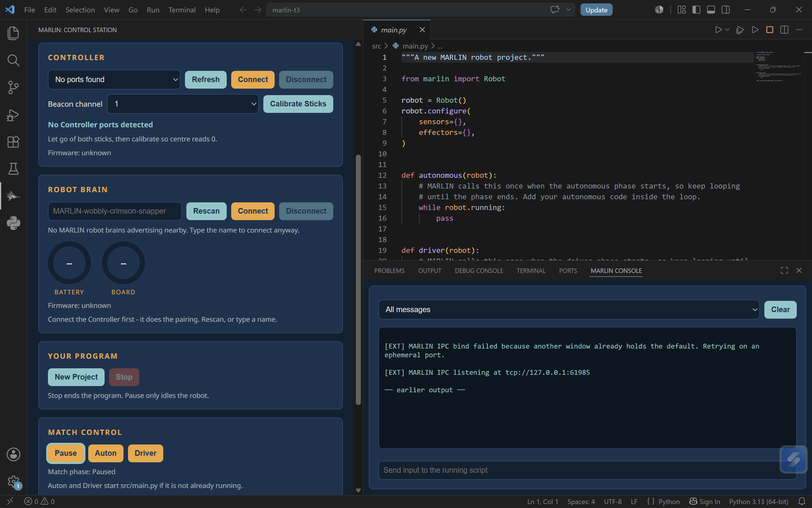This screenshot has height=508, width=812.
Task: Click the red stop square in editor toolbar
Action: tap(770, 30)
